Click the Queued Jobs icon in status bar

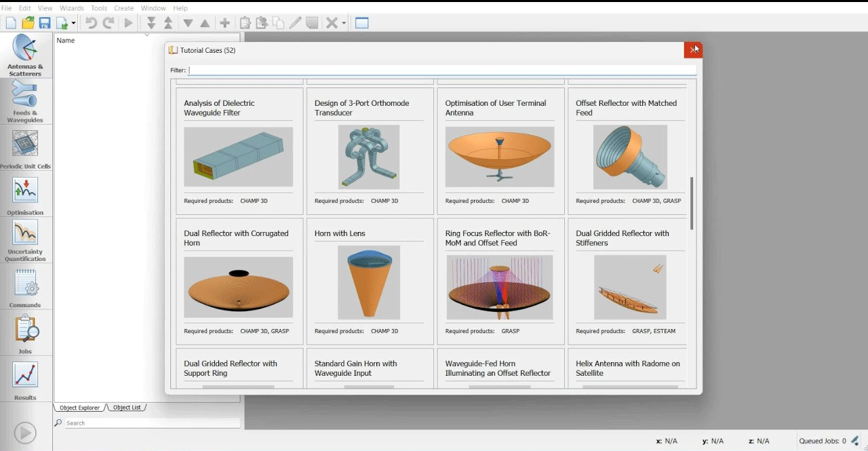855,440
